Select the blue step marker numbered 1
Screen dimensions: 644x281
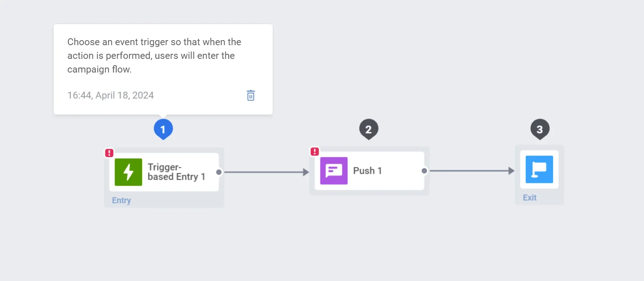[x=163, y=129]
